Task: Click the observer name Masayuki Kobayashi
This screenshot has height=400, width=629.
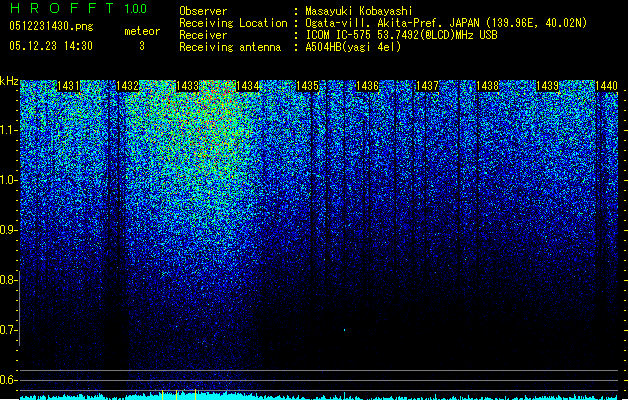Action: point(359,11)
